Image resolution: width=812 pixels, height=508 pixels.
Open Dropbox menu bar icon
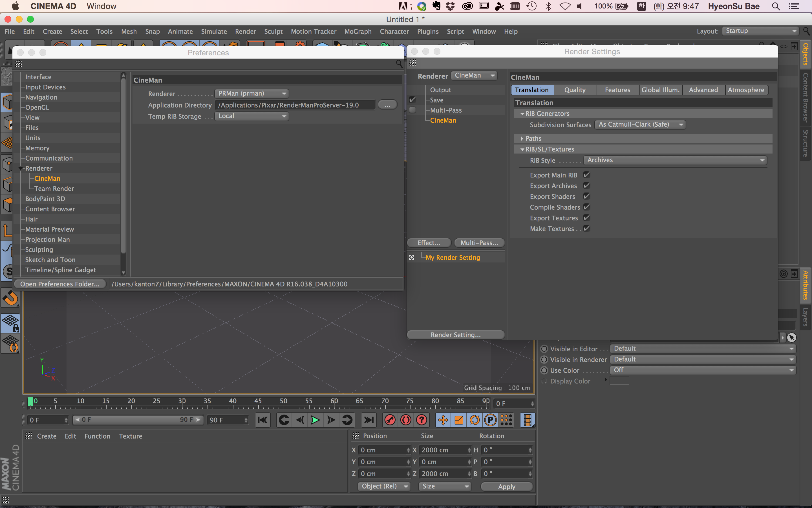tap(451, 6)
